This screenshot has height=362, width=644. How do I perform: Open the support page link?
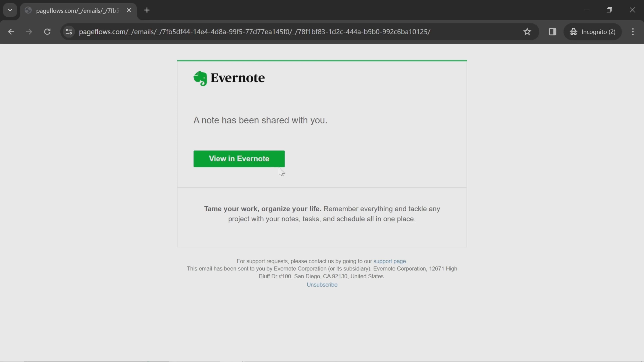(x=389, y=261)
